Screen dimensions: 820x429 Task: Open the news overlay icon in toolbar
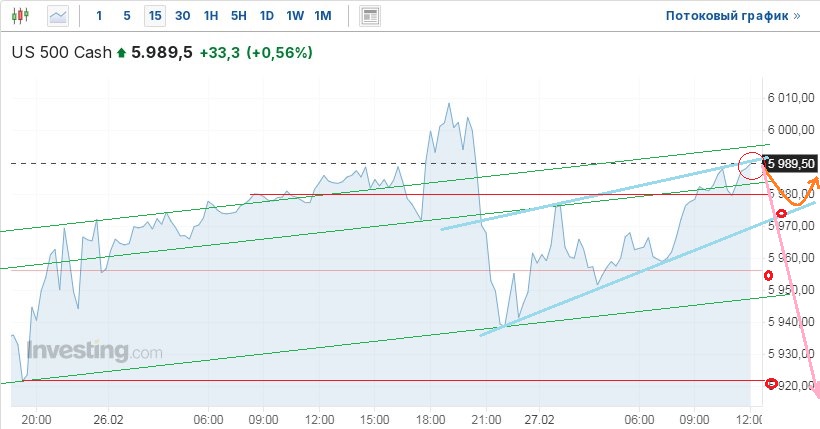point(370,16)
